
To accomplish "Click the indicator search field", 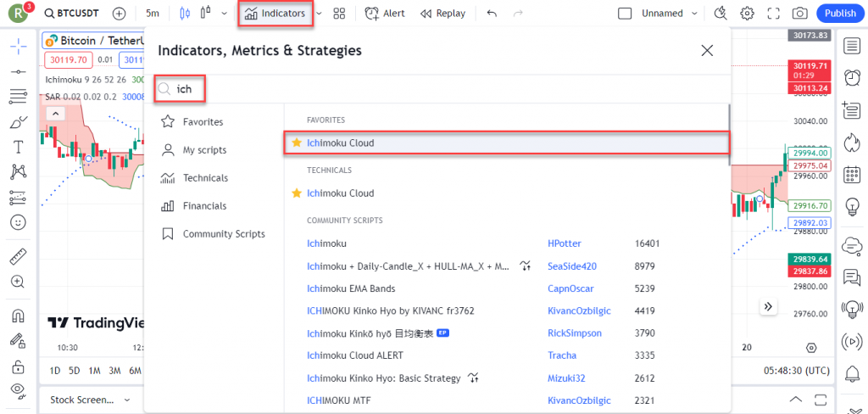I will (x=437, y=89).
